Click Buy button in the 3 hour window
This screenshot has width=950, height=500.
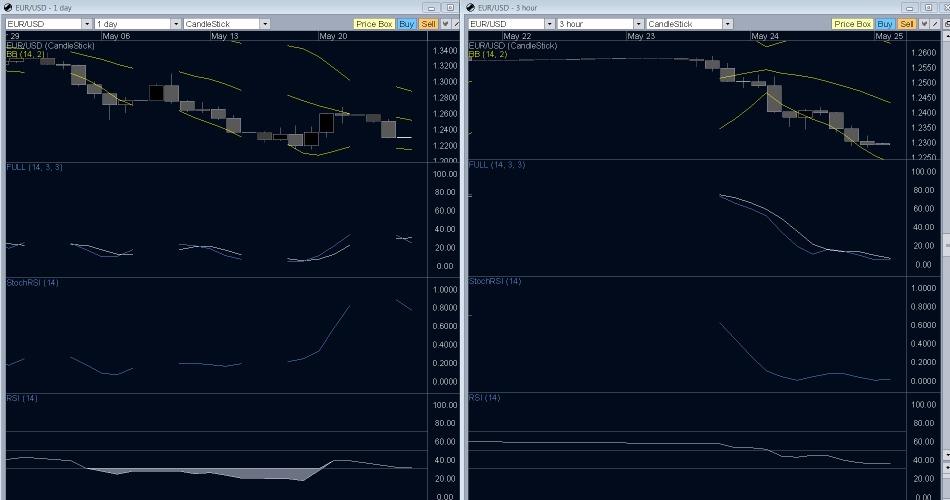point(885,24)
